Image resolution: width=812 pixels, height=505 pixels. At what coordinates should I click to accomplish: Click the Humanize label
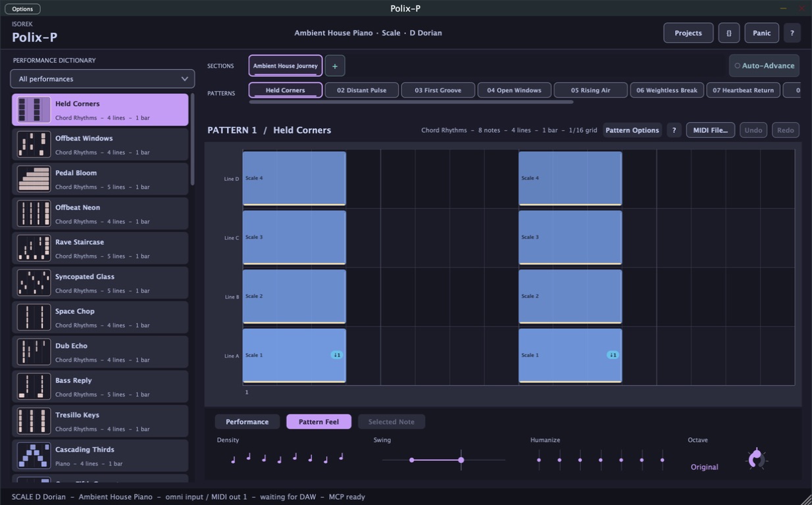pyautogui.click(x=546, y=440)
